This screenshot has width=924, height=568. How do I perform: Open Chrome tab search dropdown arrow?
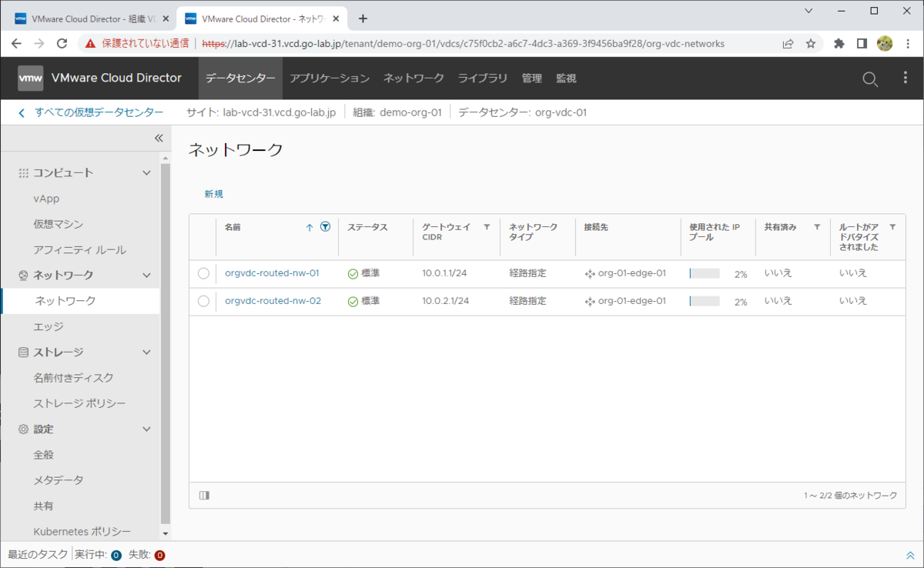click(x=808, y=11)
